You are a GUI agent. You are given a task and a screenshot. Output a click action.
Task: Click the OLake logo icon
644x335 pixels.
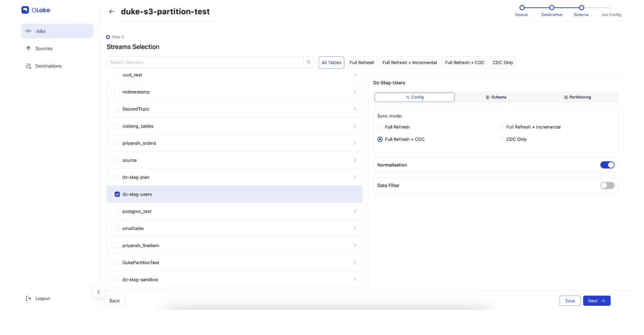25,10
